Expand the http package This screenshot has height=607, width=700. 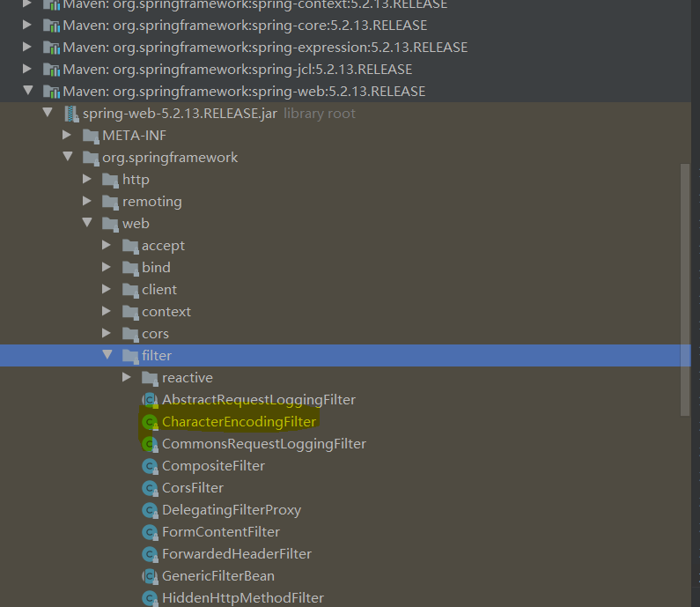87,179
